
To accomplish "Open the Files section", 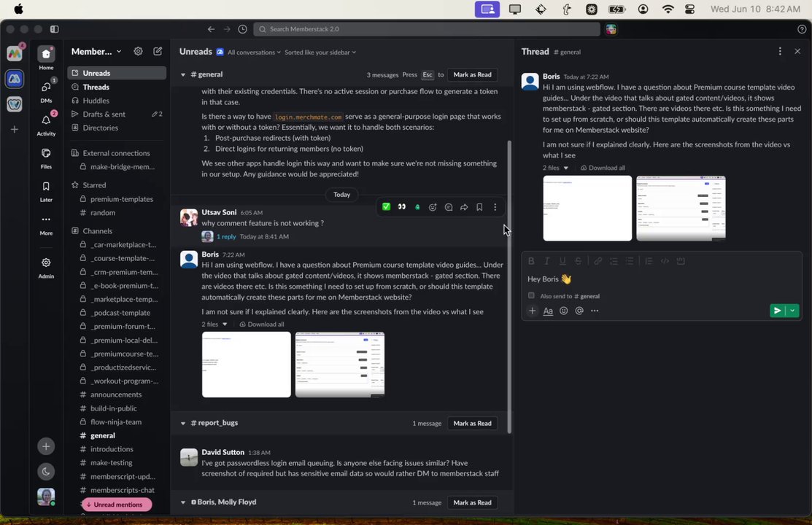I will (x=45, y=157).
